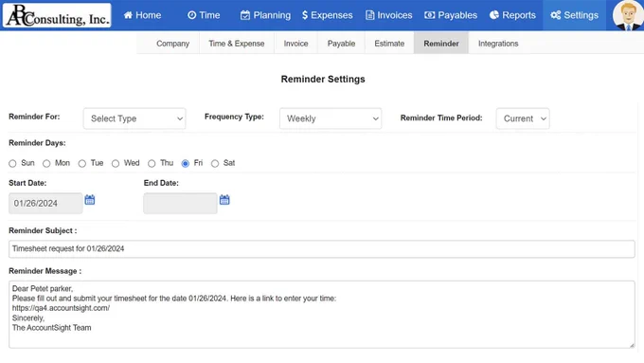Click the Start Date field showing 01/26/2024
Image resolution: width=644 pixels, height=363 pixels.
point(45,203)
